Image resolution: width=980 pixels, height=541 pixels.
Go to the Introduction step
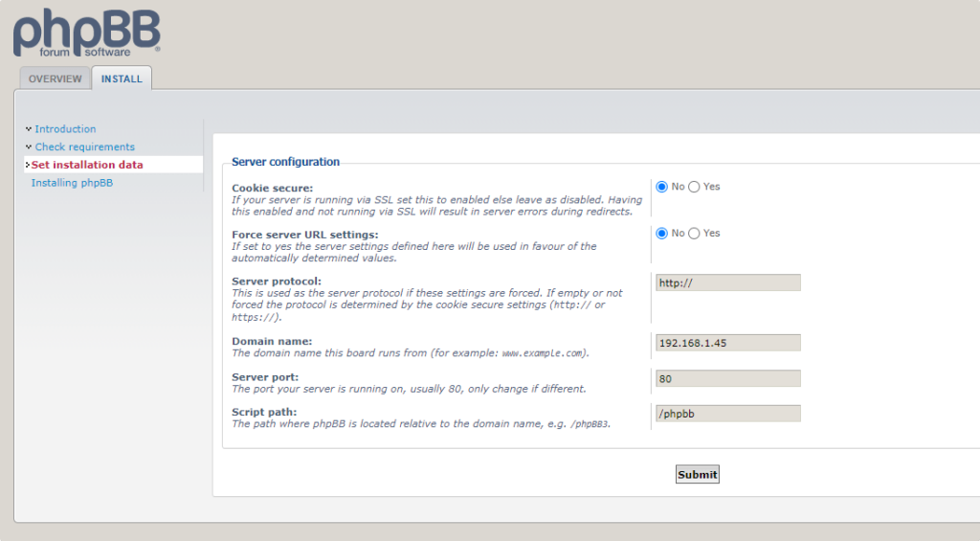(66, 129)
